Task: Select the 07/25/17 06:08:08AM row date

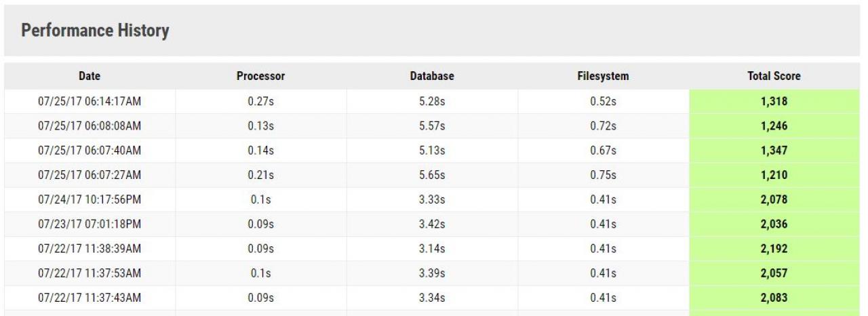Action: pyautogui.click(x=90, y=126)
